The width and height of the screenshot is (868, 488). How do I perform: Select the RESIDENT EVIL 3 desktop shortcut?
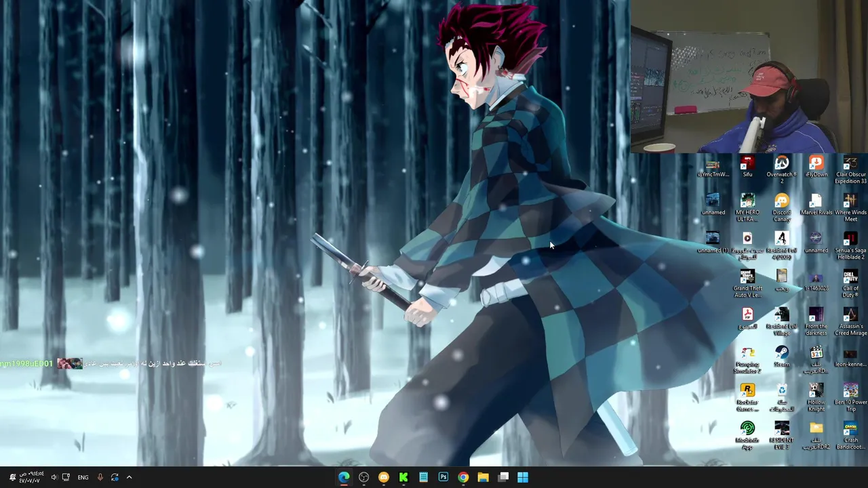(782, 436)
